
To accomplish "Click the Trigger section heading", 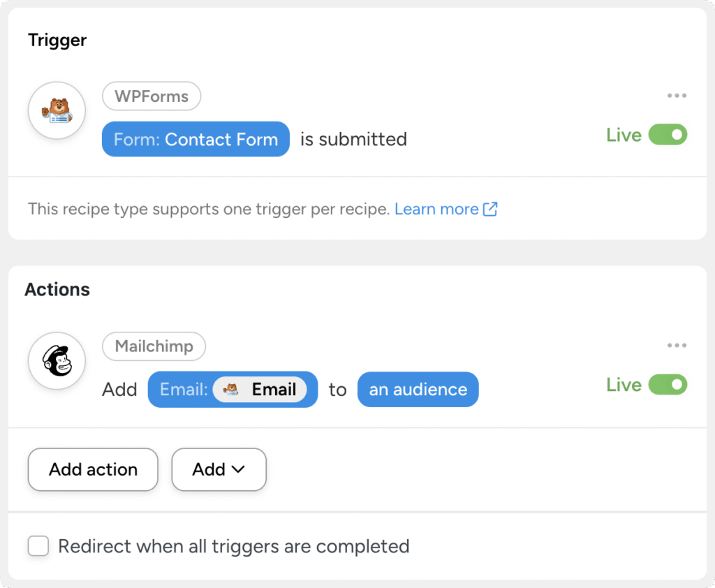I will [57, 41].
